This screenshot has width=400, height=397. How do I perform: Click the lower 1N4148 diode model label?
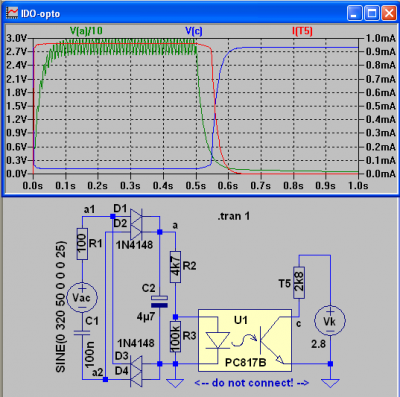(x=136, y=343)
